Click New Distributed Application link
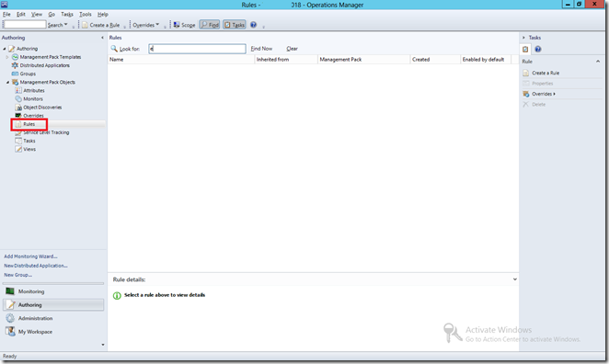The width and height of the screenshot is (609, 364). pyautogui.click(x=36, y=266)
